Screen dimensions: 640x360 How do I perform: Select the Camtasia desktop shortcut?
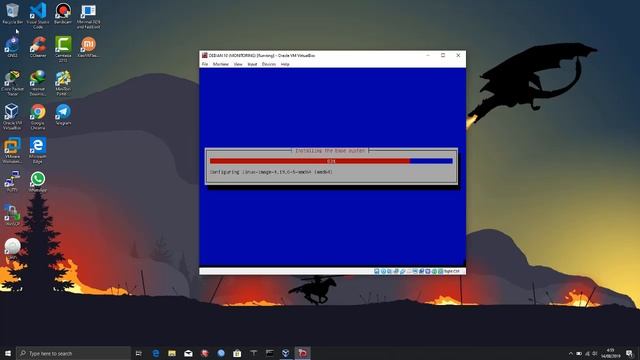[63, 49]
